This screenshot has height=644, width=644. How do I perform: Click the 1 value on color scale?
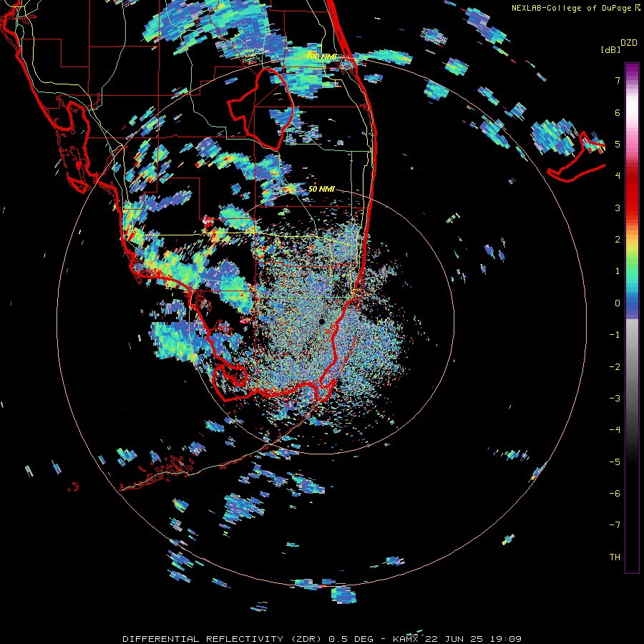click(x=618, y=271)
